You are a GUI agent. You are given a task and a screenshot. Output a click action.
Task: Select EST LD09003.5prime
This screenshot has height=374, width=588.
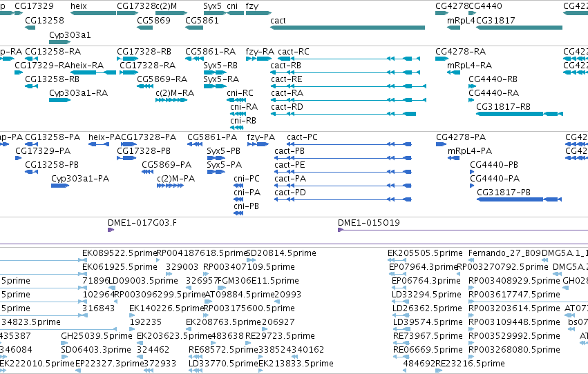[x=143, y=281]
